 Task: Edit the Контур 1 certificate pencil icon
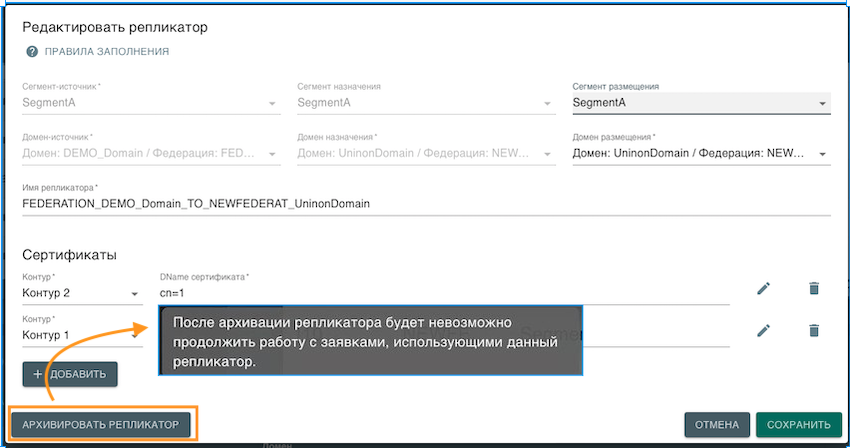[764, 330]
